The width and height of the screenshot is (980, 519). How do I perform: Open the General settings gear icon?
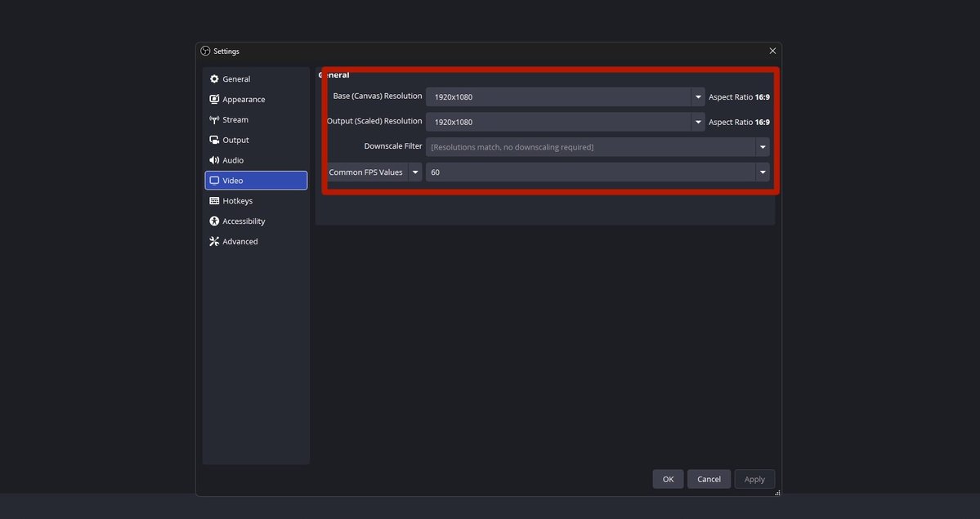point(214,78)
